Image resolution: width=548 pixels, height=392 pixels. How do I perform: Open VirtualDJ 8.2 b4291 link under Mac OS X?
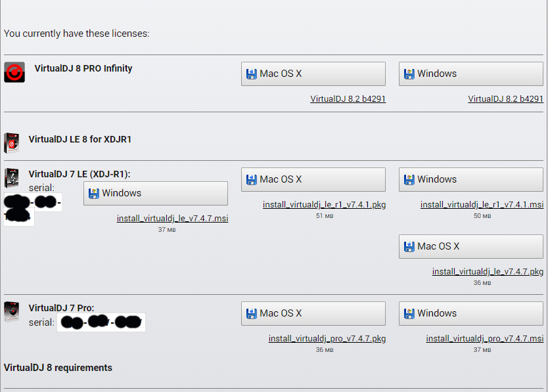[x=348, y=99]
